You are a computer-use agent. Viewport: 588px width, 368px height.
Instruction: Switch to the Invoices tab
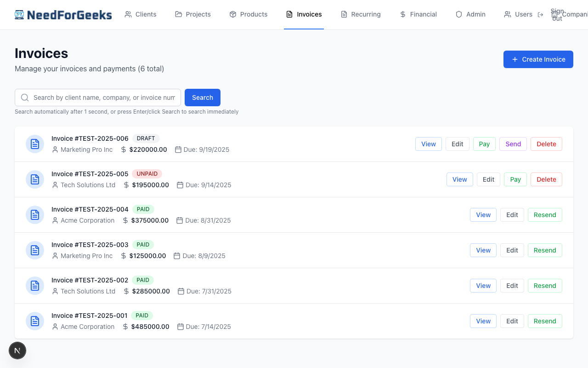point(303,14)
